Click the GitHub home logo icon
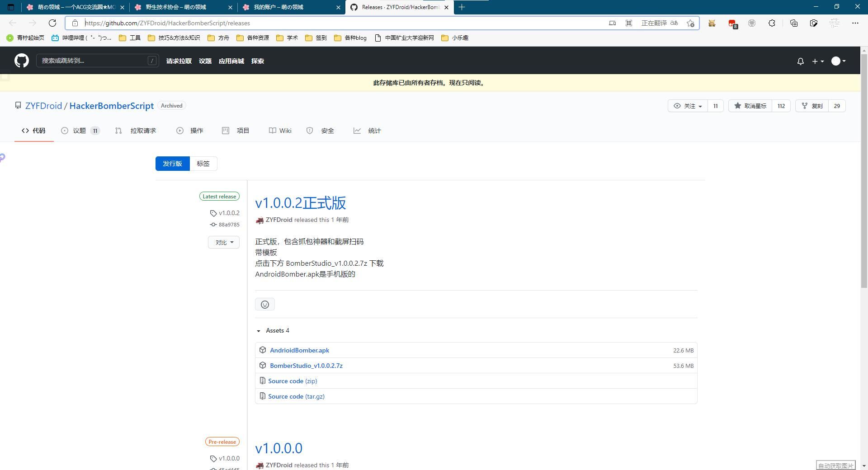This screenshot has height=470, width=868. [21, 61]
